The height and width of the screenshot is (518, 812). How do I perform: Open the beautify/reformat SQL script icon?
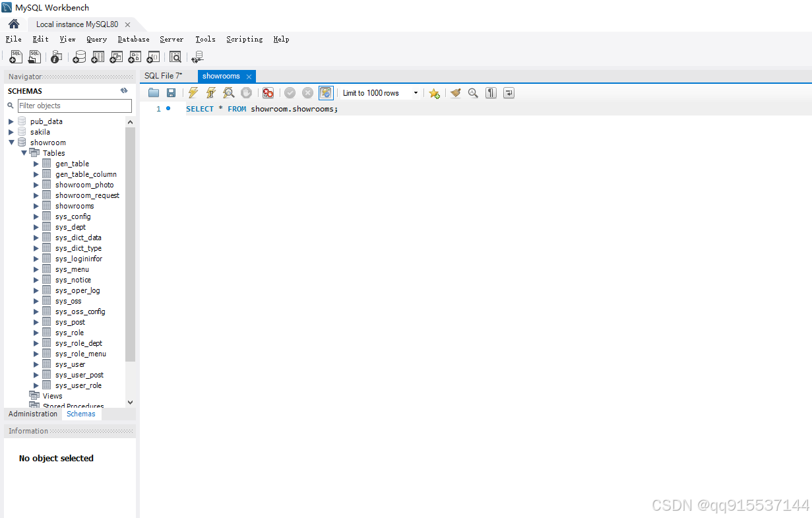tap(455, 92)
